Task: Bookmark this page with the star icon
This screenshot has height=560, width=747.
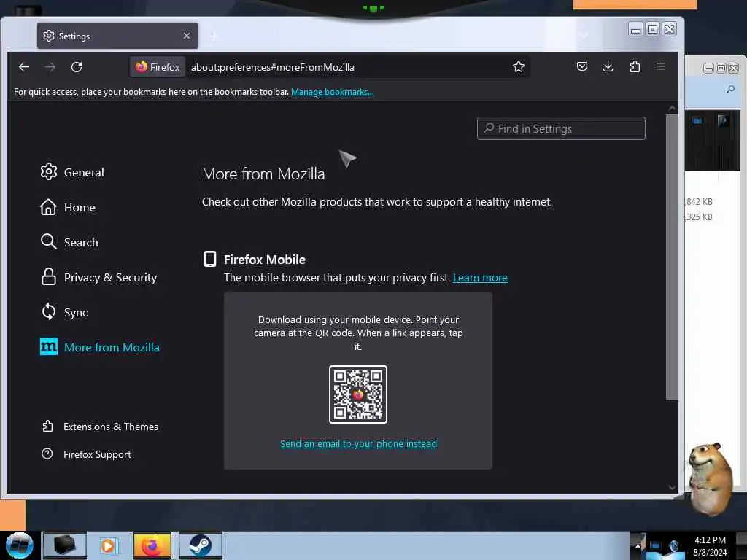Action: [519, 66]
